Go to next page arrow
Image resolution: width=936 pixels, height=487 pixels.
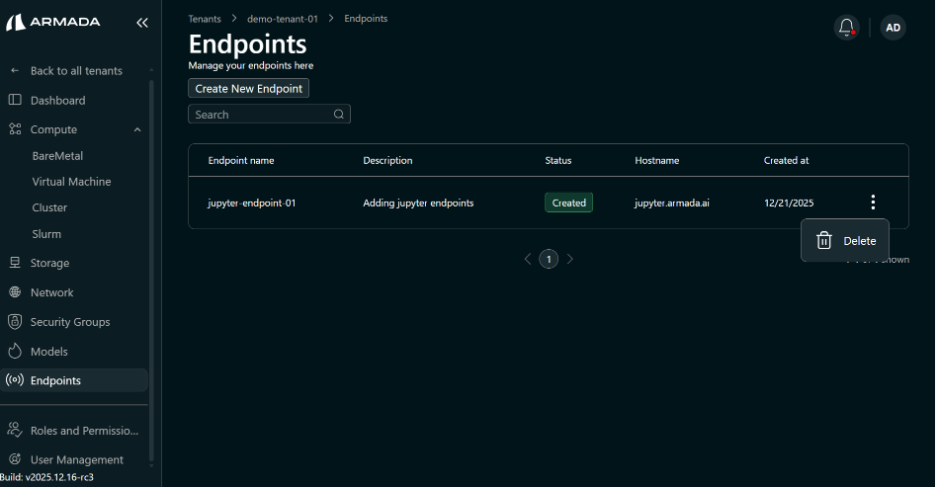pyautogui.click(x=570, y=259)
